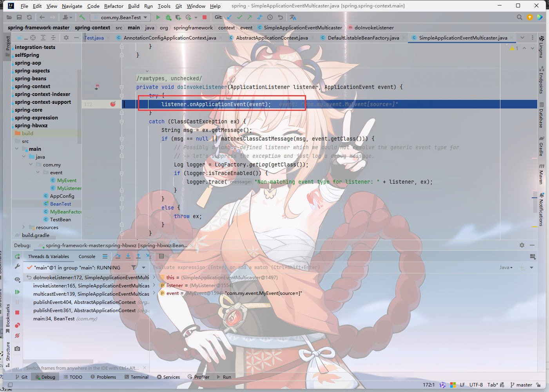Click View Breakpoints red circles icon
This screenshot has height=392, width=549.
tap(17, 325)
